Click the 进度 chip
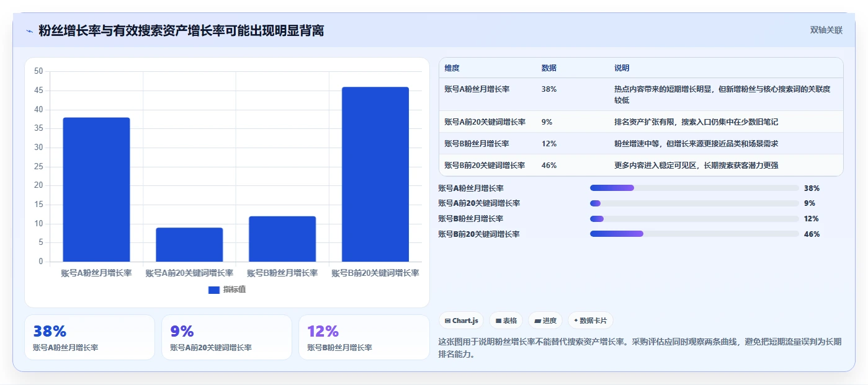The height and width of the screenshot is (385, 868). 545,321
